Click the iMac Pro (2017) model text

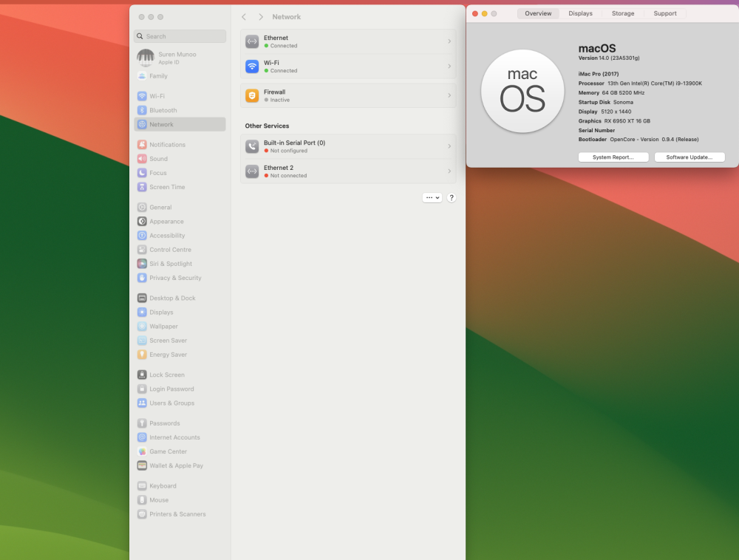click(599, 74)
